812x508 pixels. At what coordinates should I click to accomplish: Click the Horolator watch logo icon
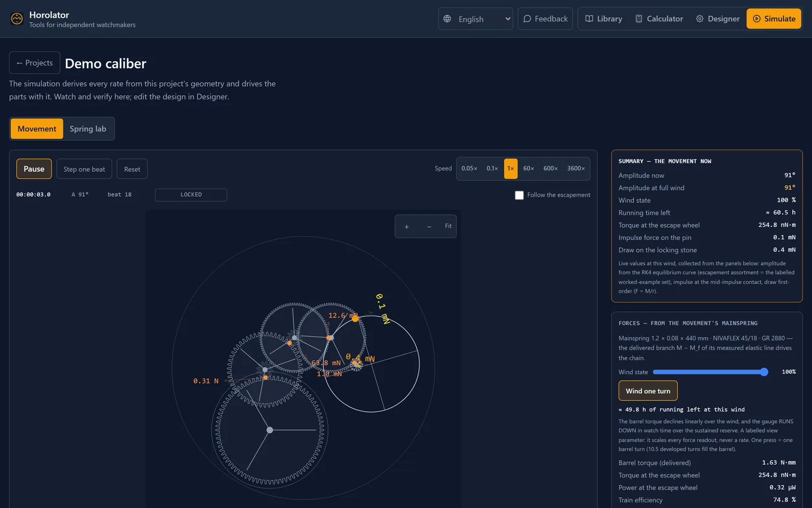point(17,19)
